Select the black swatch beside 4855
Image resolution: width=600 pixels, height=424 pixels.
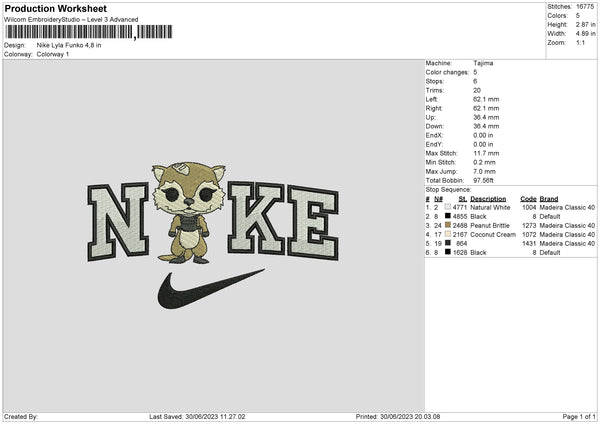coord(448,216)
